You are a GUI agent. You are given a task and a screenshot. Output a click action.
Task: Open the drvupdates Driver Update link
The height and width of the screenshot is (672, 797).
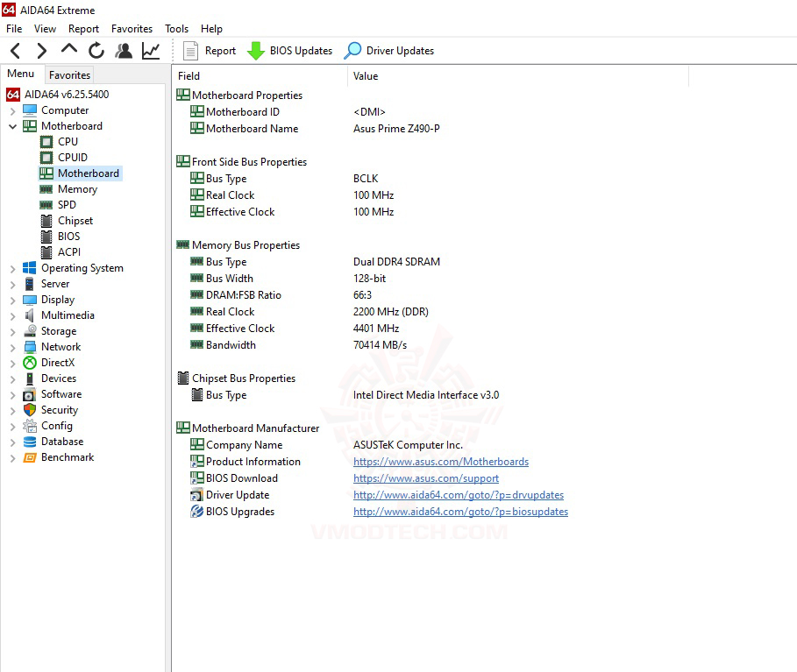459,495
